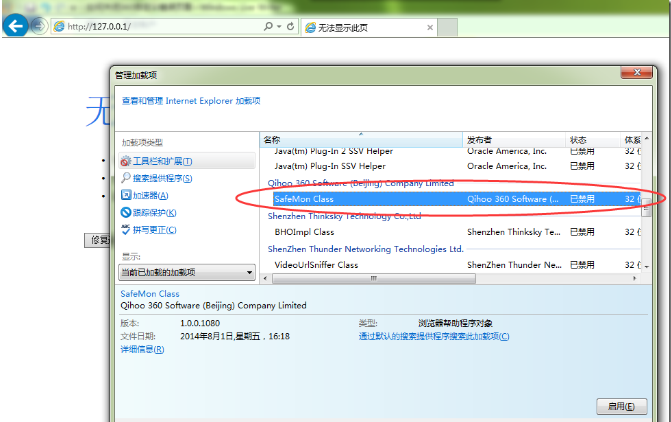Select 拼写更正(C) add-on type
The width and height of the screenshot is (671, 422).
click(154, 230)
